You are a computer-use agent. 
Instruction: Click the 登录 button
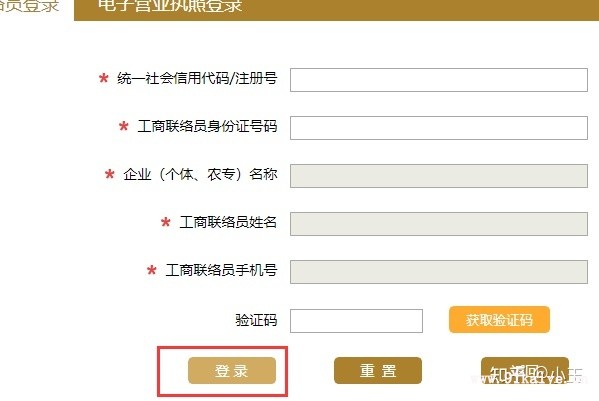pyautogui.click(x=232, y=370)
